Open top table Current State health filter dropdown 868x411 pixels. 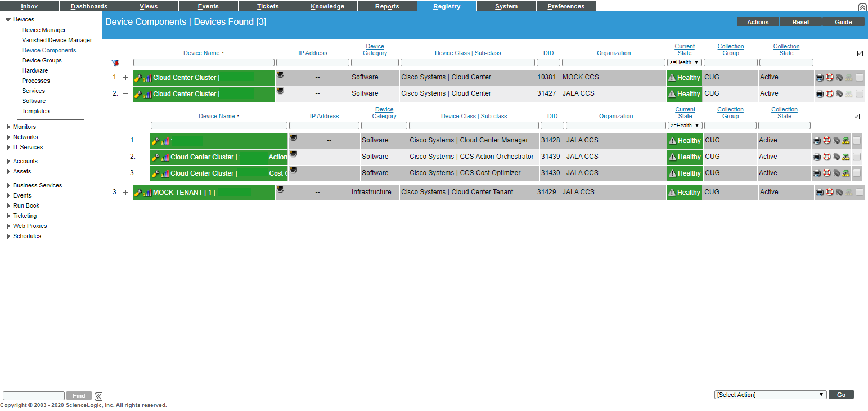(685, 62)
